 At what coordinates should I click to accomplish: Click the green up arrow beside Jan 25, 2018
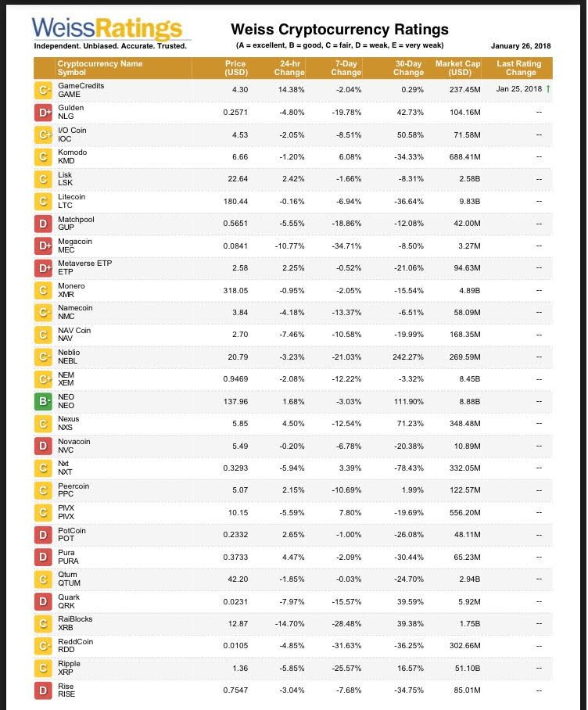548,89
